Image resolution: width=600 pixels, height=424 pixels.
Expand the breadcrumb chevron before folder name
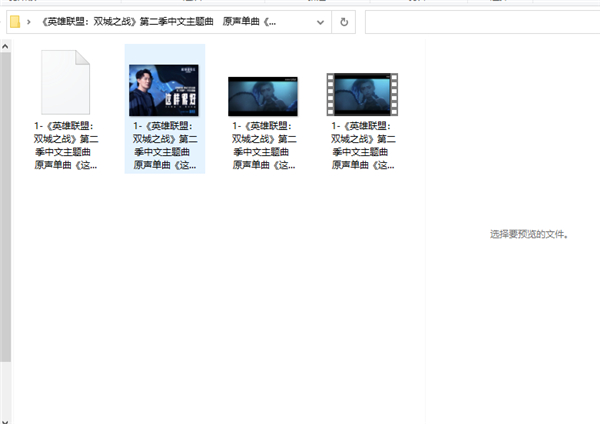31,22
